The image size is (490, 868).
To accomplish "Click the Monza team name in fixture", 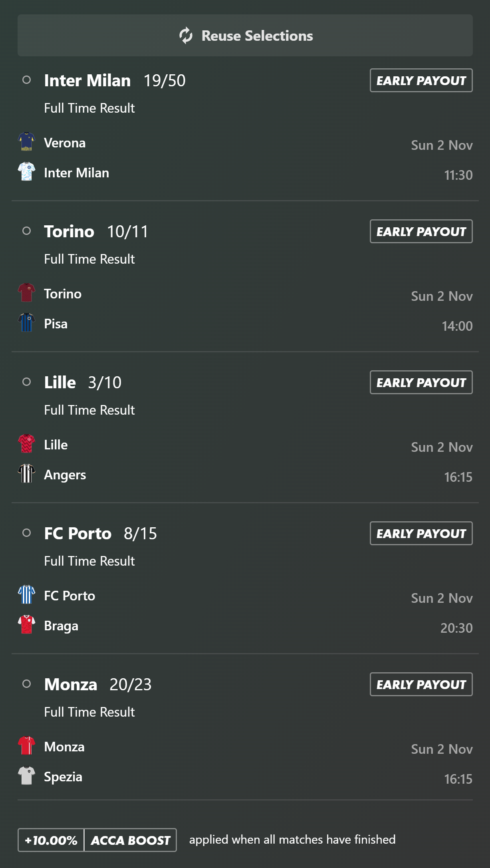I will click(64, 747).
